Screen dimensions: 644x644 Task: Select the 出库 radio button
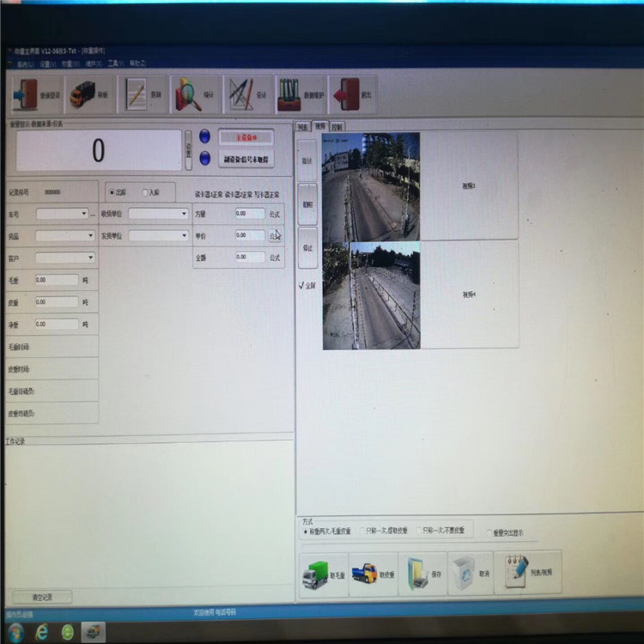tap(112, 192)
